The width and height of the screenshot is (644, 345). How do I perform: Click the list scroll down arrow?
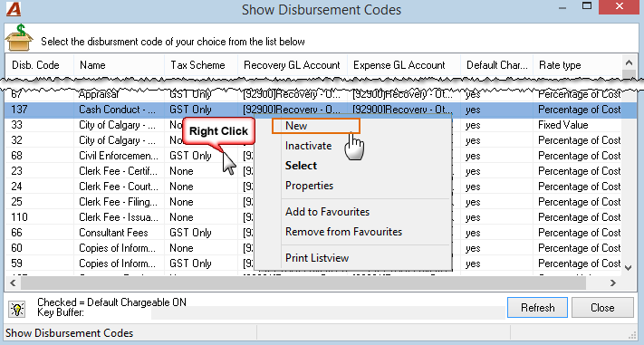[629, 268]
